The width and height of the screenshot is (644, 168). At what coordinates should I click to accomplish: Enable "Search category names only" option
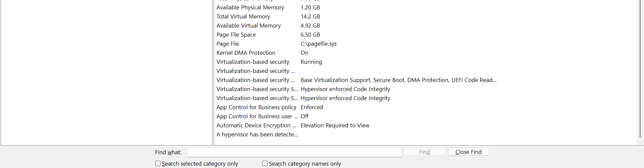tap(265, 164)
